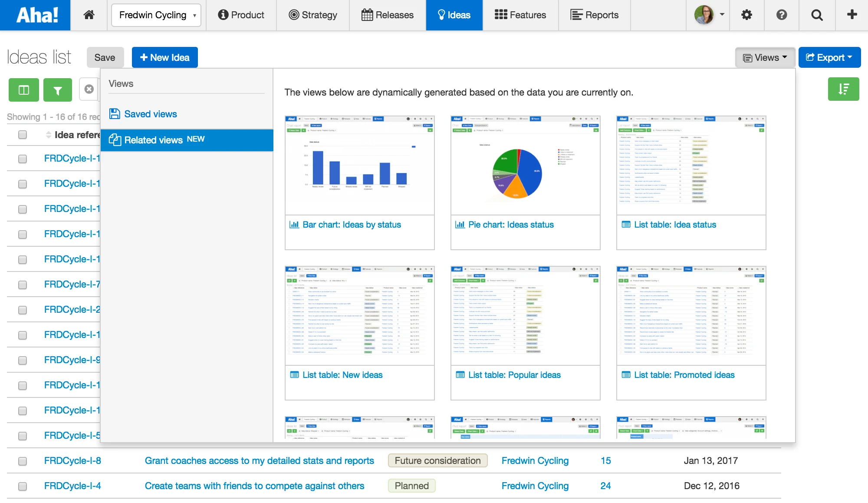Image resolution: width=868 pixels, height=503 pixels.
Task: Check the box for FRDCycle-I-4
Action: point(23,486)
